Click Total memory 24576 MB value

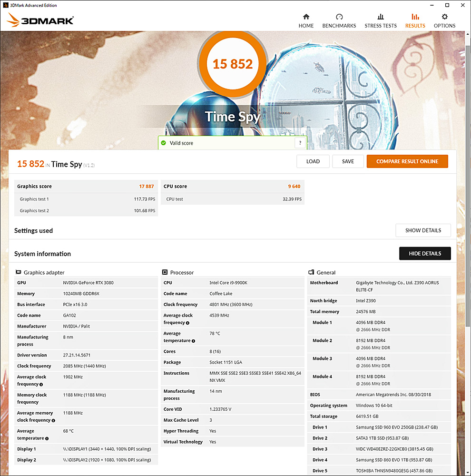pos(366,312)
